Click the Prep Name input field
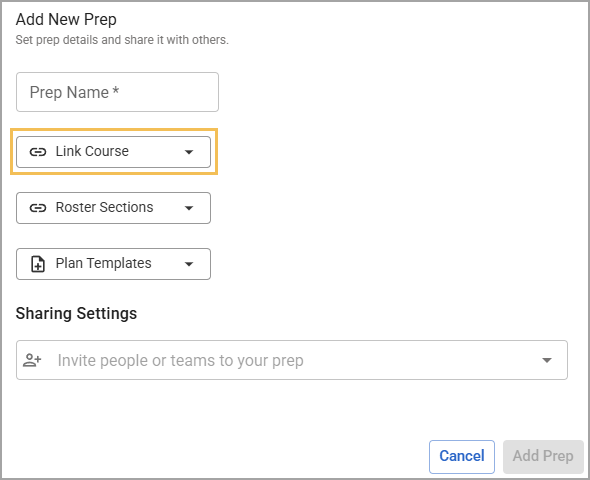 click(117, 92)
